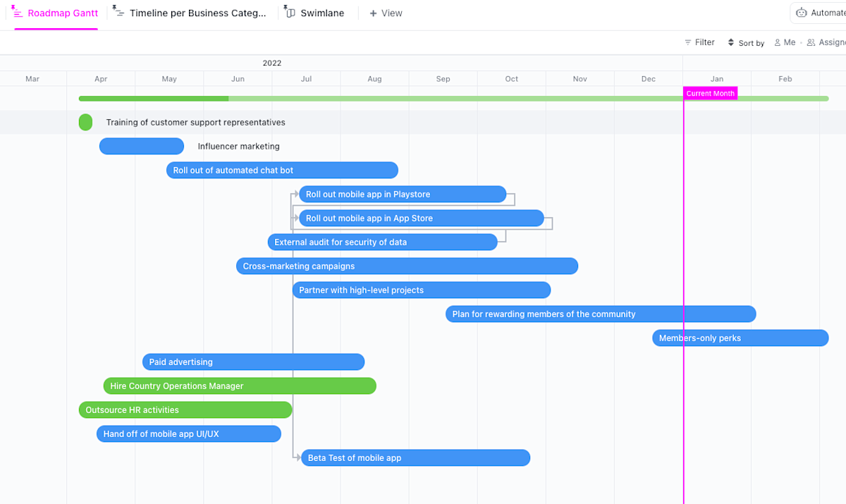
Task: Click the green status circle beside customer support training
Action: (85, 122)
